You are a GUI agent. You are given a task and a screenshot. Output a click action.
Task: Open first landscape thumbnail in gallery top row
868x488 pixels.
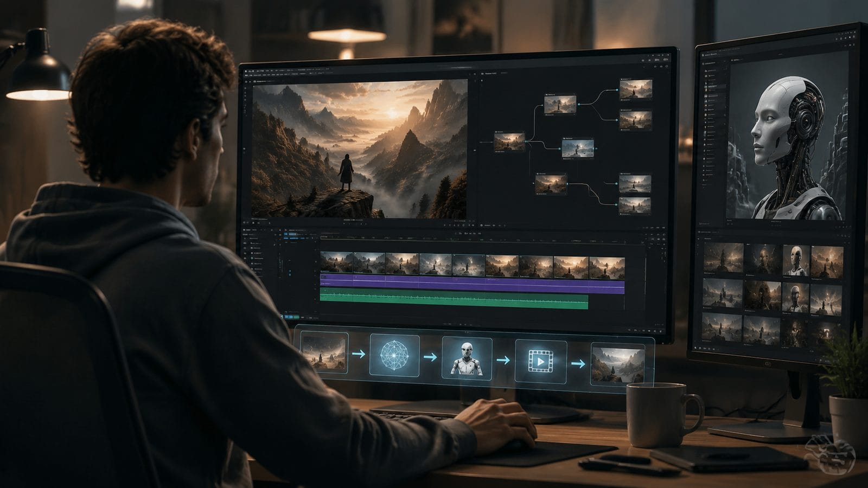pos(723,257)
